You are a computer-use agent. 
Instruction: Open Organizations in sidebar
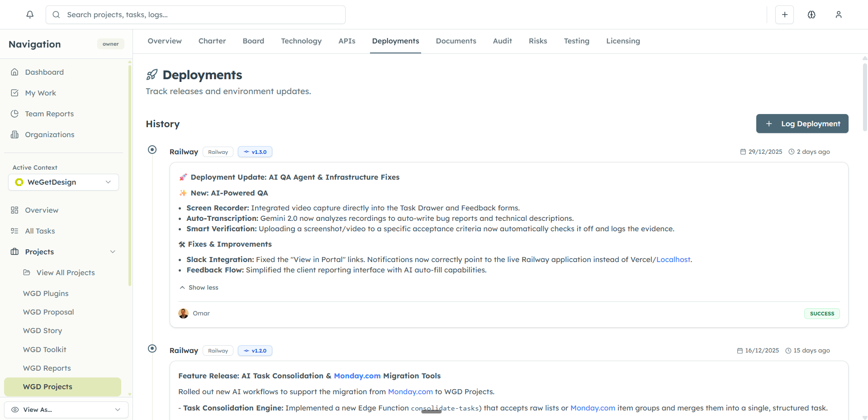(49, 134)
